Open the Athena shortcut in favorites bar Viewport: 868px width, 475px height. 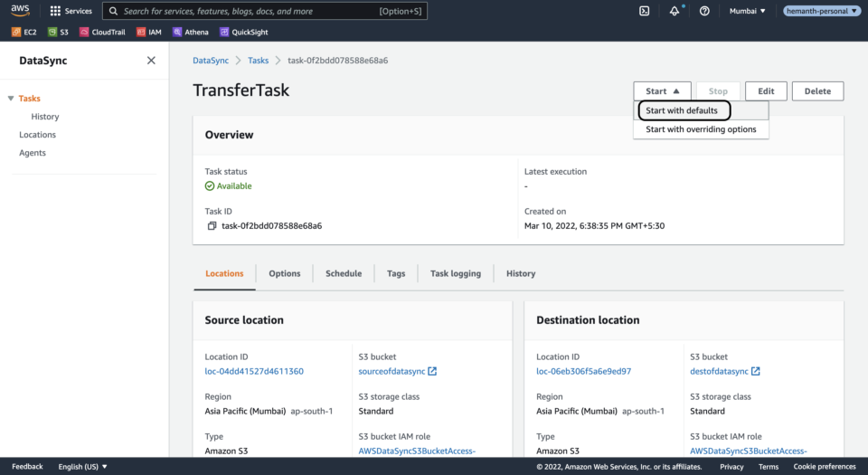coord(191,32)
